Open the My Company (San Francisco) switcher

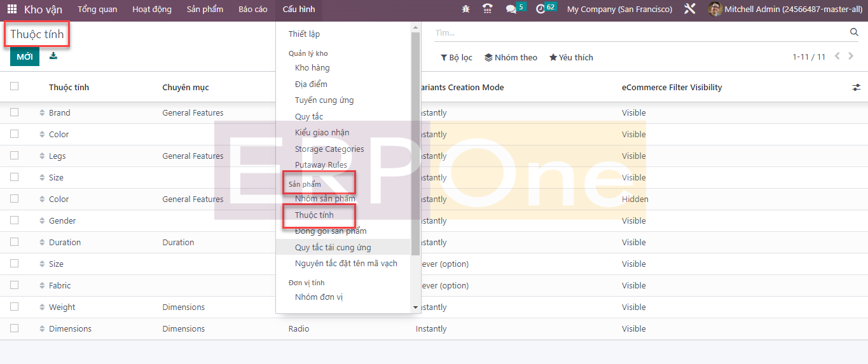point(619,10)
